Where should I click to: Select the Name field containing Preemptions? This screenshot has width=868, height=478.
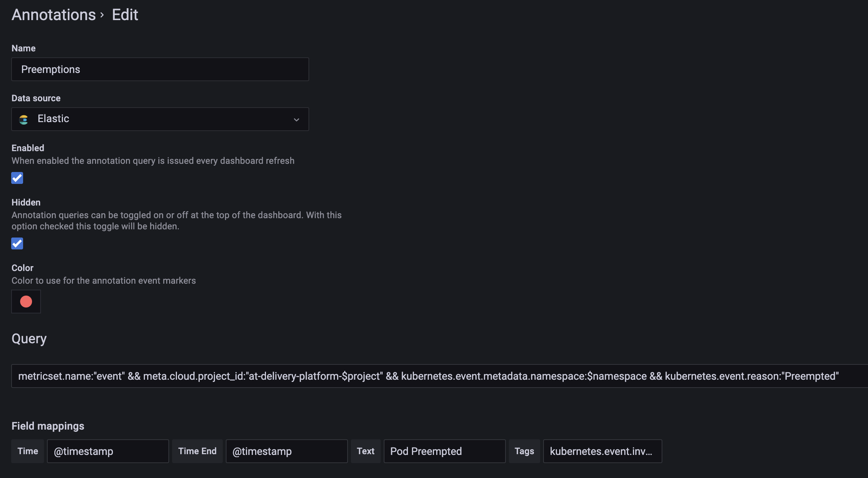160,69
